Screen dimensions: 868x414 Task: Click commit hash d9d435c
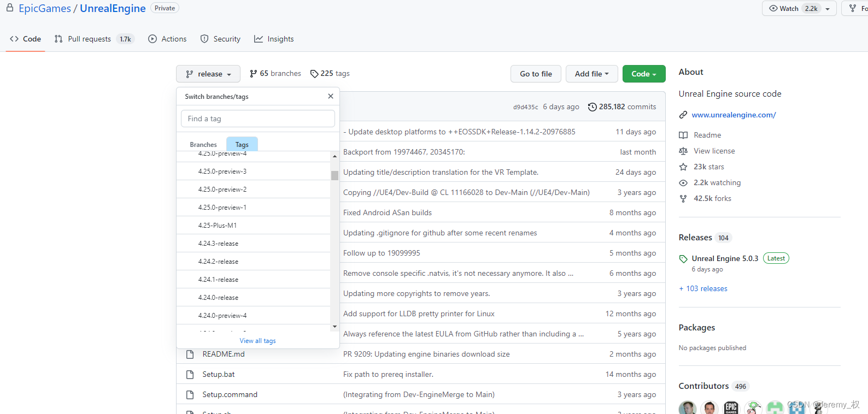[525, 107]
